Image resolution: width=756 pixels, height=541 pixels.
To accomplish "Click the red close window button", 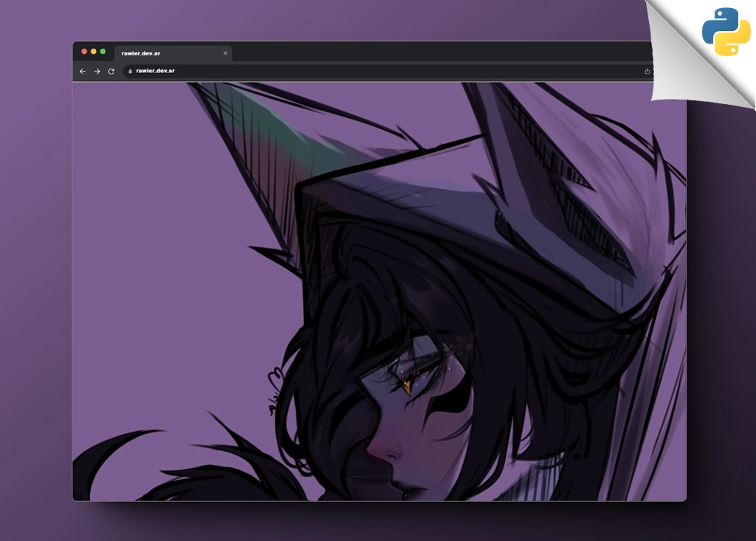I will point(84,52).
